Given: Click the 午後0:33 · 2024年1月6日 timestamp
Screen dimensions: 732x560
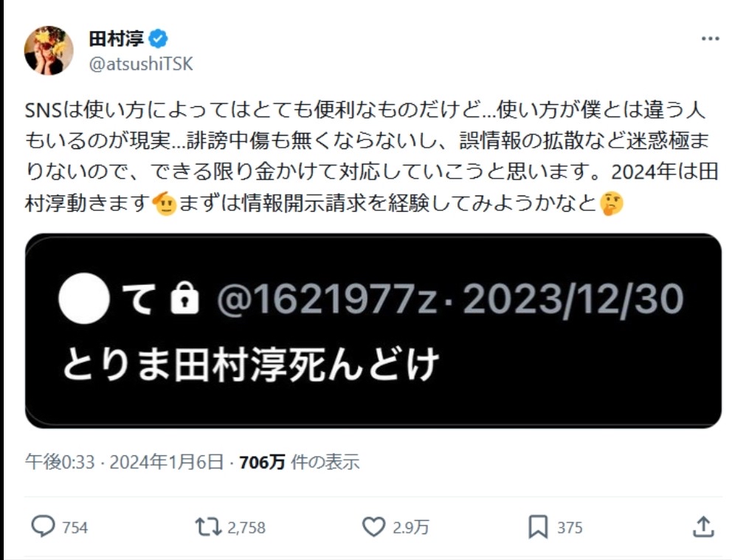Looking at the screenshot, I should [x=124, y=462].
